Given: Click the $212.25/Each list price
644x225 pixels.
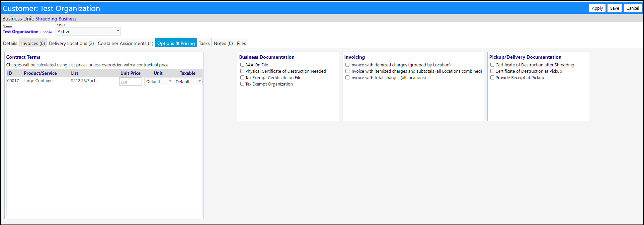Looking at the screenshot, I should tap(84, 81).
